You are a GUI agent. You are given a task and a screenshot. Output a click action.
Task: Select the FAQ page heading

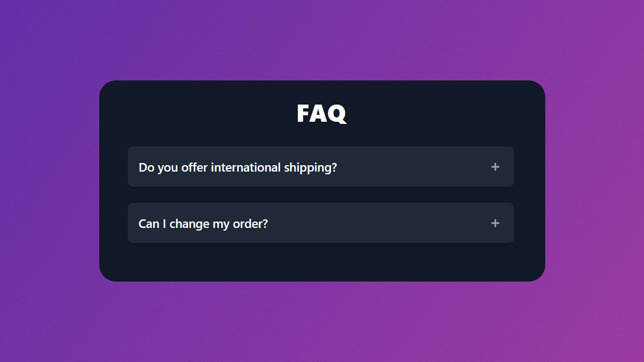(321, 113)
